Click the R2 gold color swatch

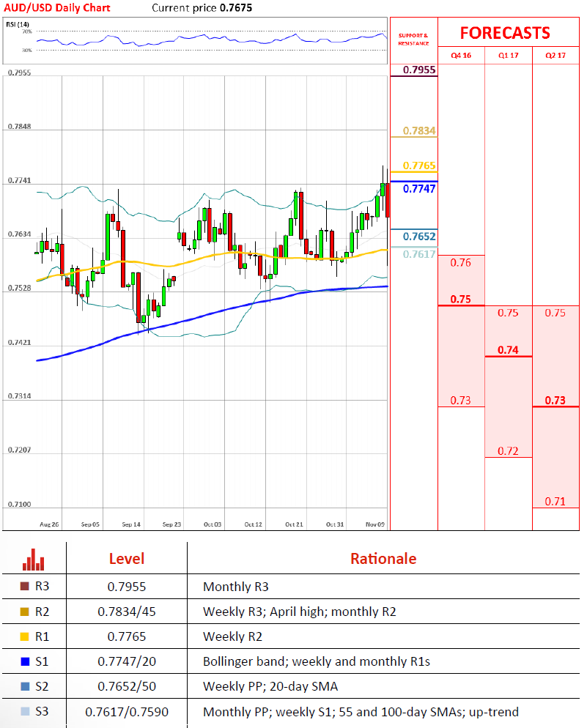click(x=25, y=612)
